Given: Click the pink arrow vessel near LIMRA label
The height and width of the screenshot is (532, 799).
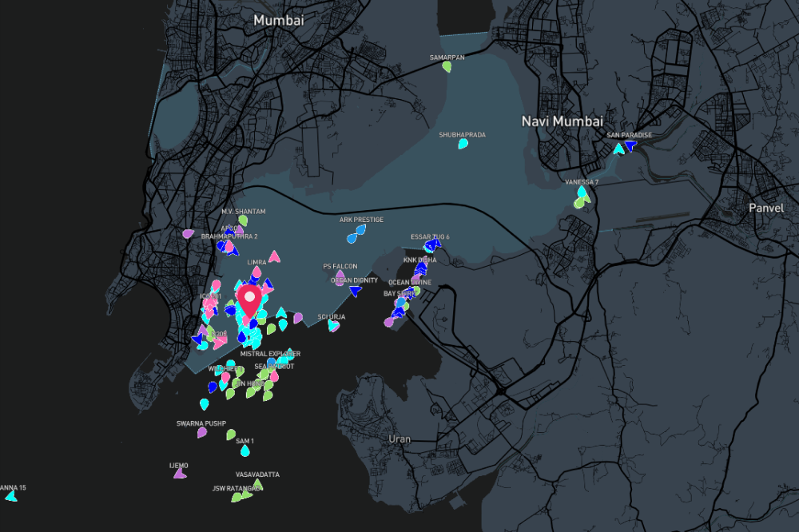Looking at the screenshot, I should 274,256.
